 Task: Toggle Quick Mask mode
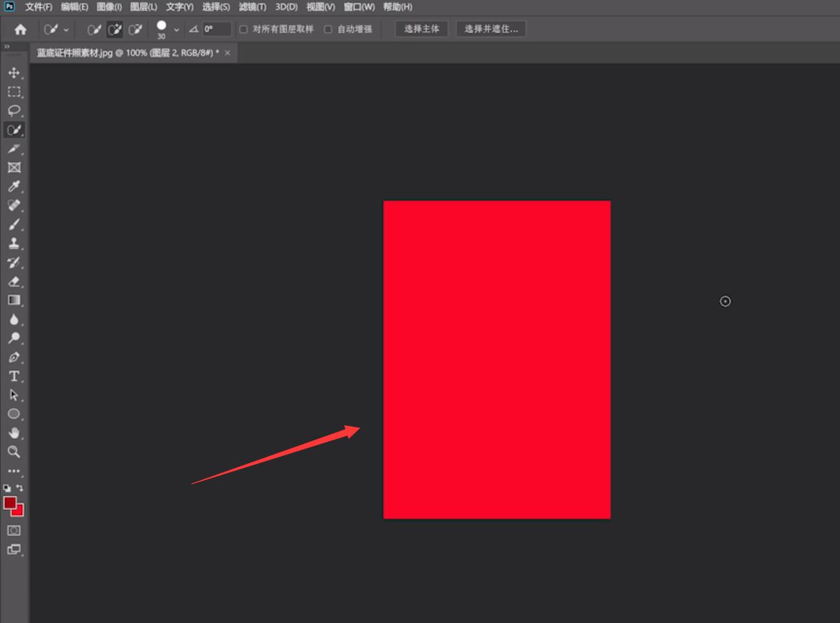(14, 530)
